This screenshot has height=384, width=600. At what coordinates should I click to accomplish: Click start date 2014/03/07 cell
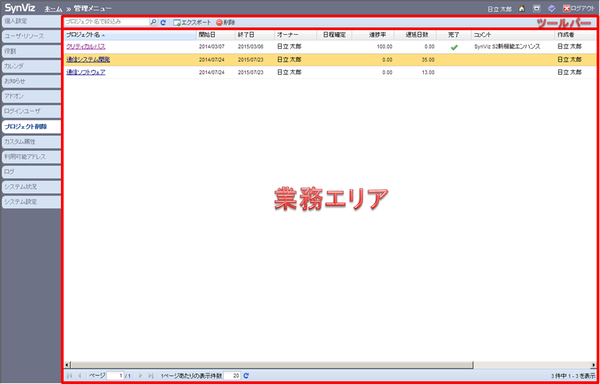click(212, 47)
